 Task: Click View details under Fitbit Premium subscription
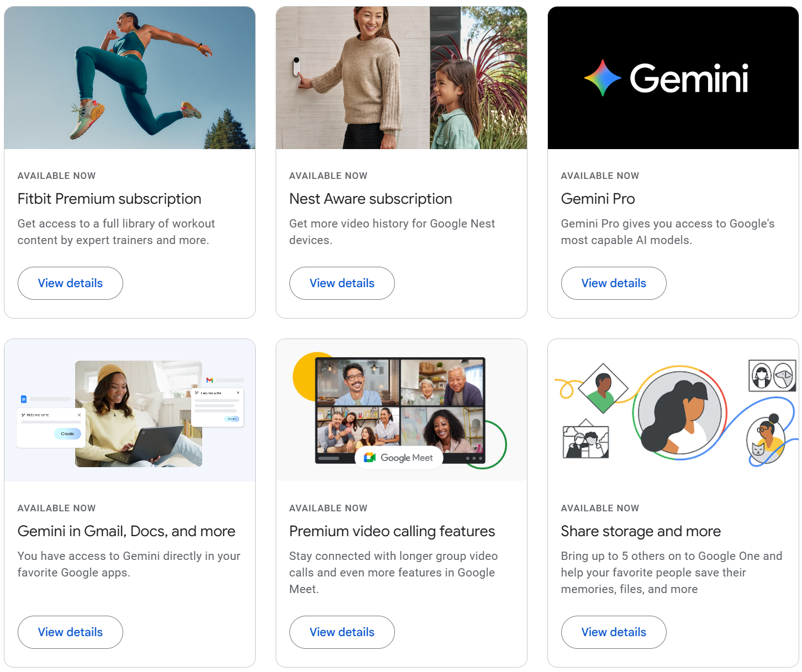tap(70, 283)
